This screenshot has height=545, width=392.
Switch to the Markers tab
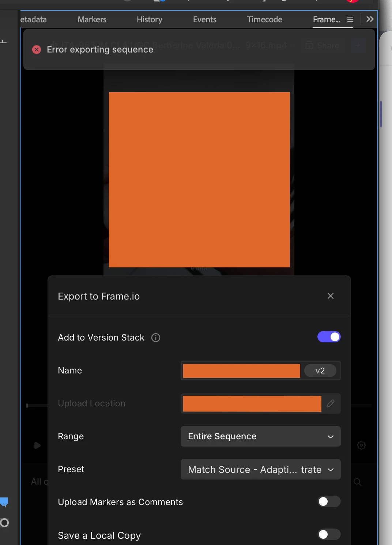point(92,19)
